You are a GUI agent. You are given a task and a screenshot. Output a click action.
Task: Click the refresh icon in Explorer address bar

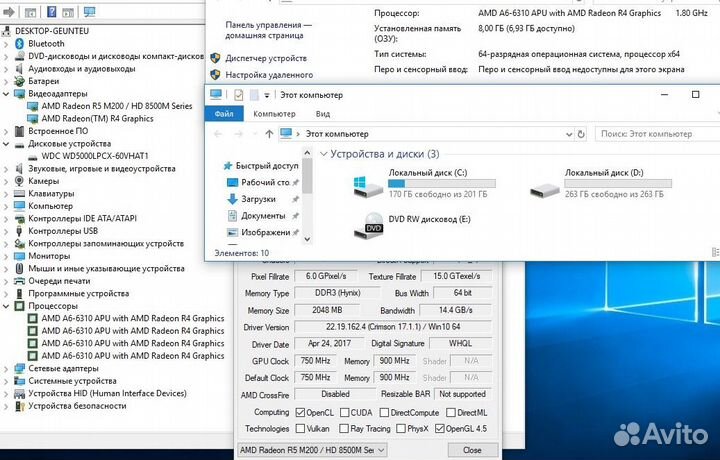point(581,134)
